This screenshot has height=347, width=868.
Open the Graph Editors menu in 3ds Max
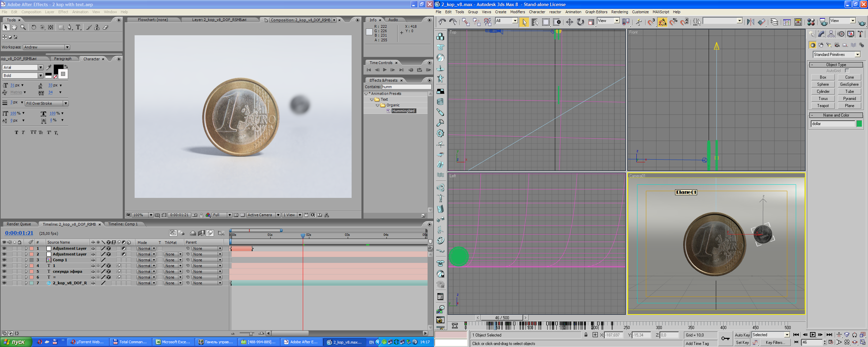(596, 12)
